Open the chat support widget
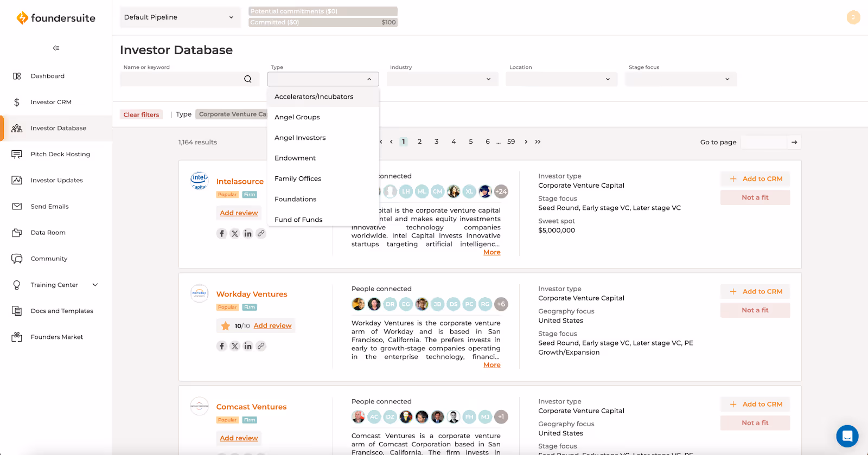 (x=847, y=436)
